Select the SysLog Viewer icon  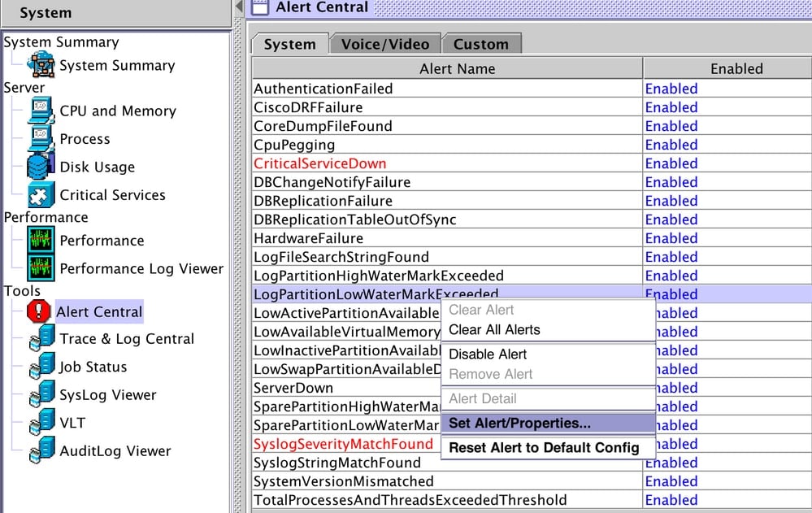pos(42,393)
